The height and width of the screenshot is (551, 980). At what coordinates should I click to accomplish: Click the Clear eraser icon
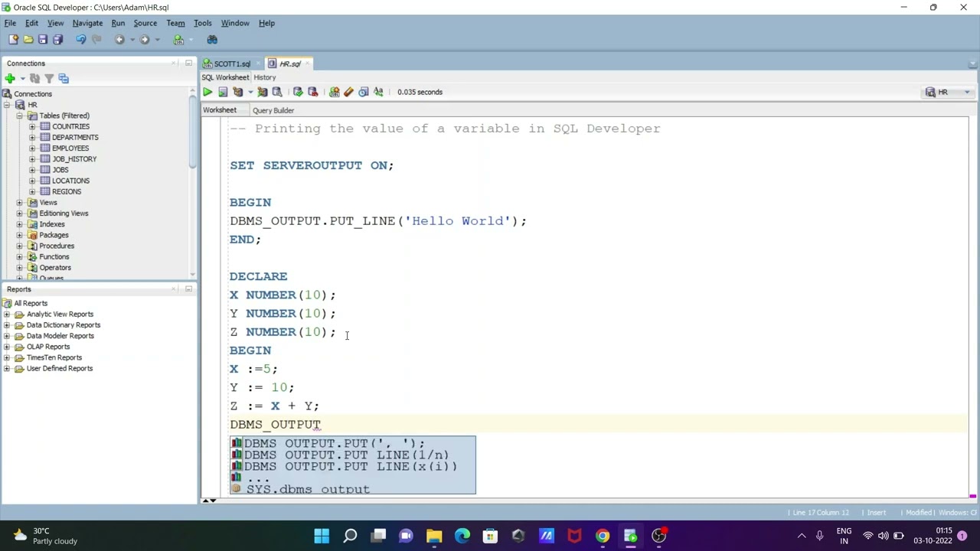(349, 92)
